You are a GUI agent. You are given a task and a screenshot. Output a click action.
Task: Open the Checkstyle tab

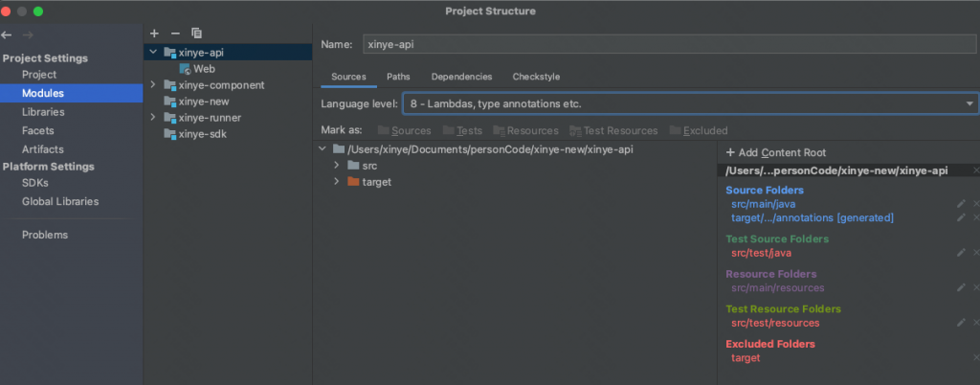click(x=536, y=77)
